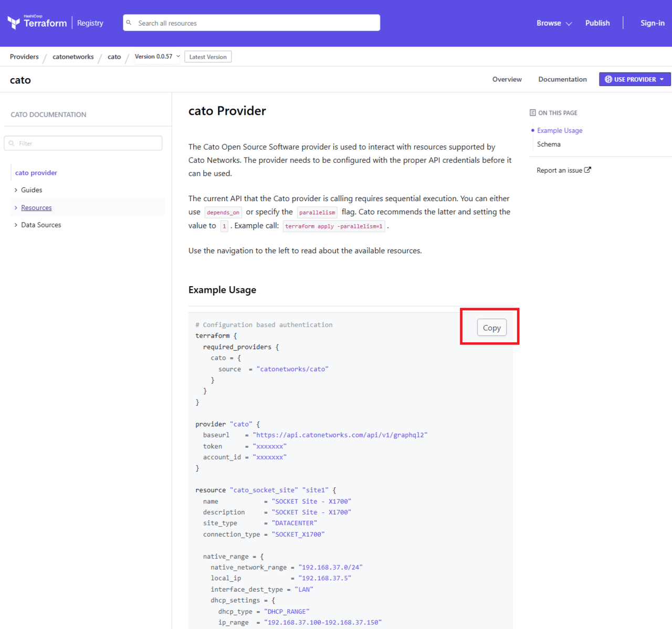Screen dimensions: 672x629
Task: Switch to the Documentation tab
Action: [x=562, y=79]
